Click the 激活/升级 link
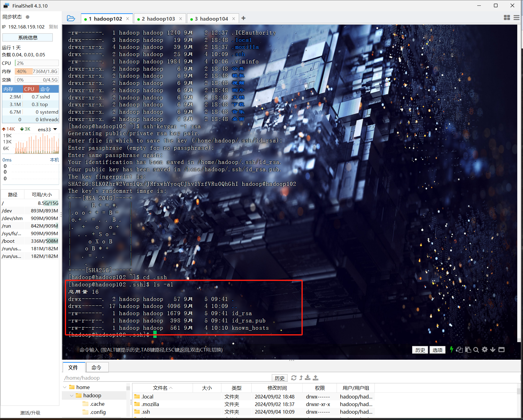Viewport: 523px width, 420px height. 30,413
